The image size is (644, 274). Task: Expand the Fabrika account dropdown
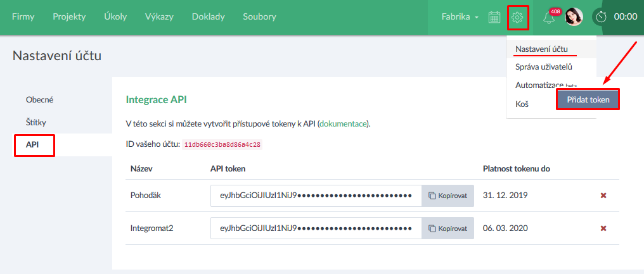(x=460, y=17)
